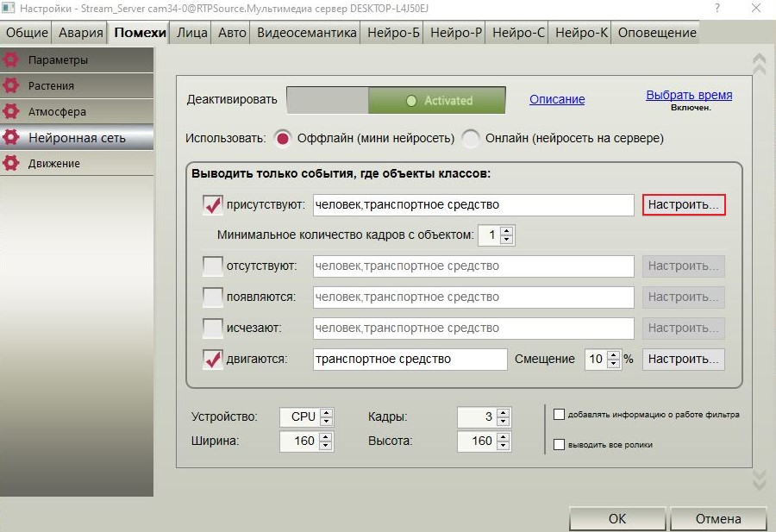Switch to the Нейро-Б tab
The height and width of the screenshot is (532, 776).
(x=393, y=33)
